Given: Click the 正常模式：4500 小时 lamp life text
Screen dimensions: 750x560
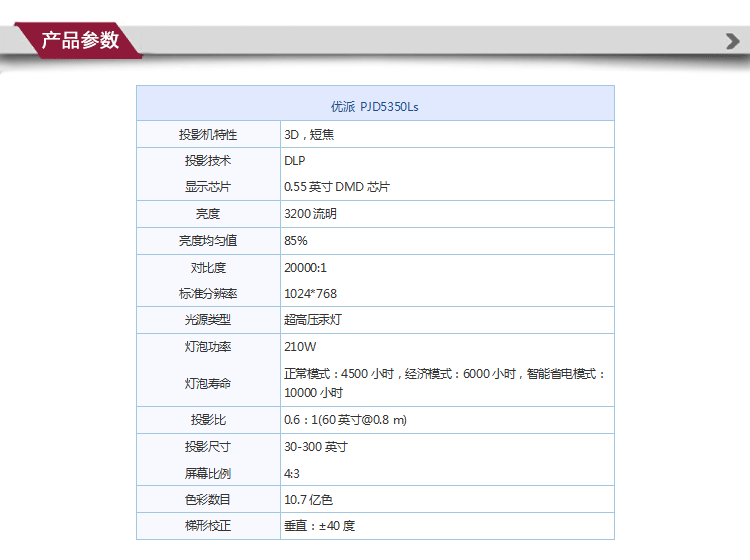Looking at the screenshot, I should pyautogui.click(x=339, y=373).
